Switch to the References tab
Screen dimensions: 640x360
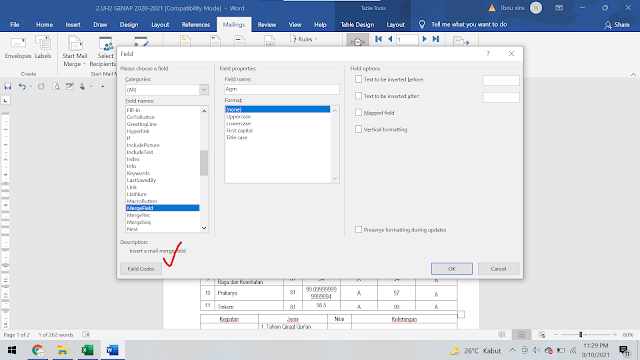(196, 24)
